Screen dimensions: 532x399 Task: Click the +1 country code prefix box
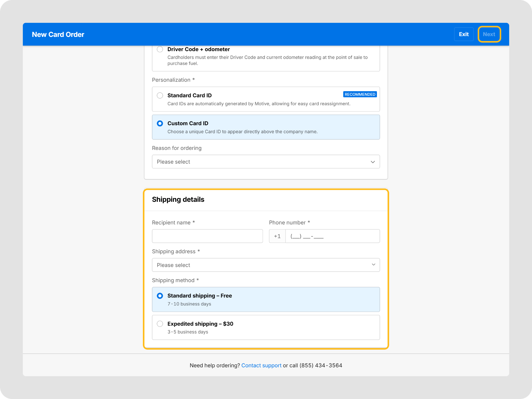coord(277,236)
